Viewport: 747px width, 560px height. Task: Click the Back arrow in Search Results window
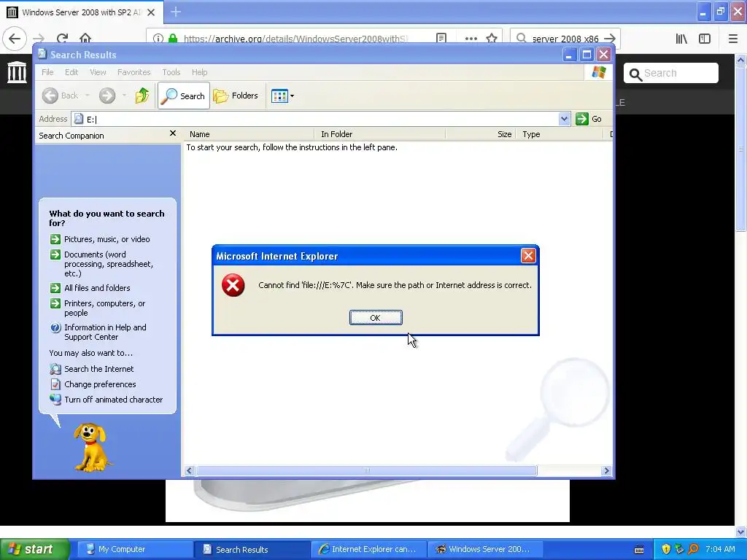click(x=50, y=96)
